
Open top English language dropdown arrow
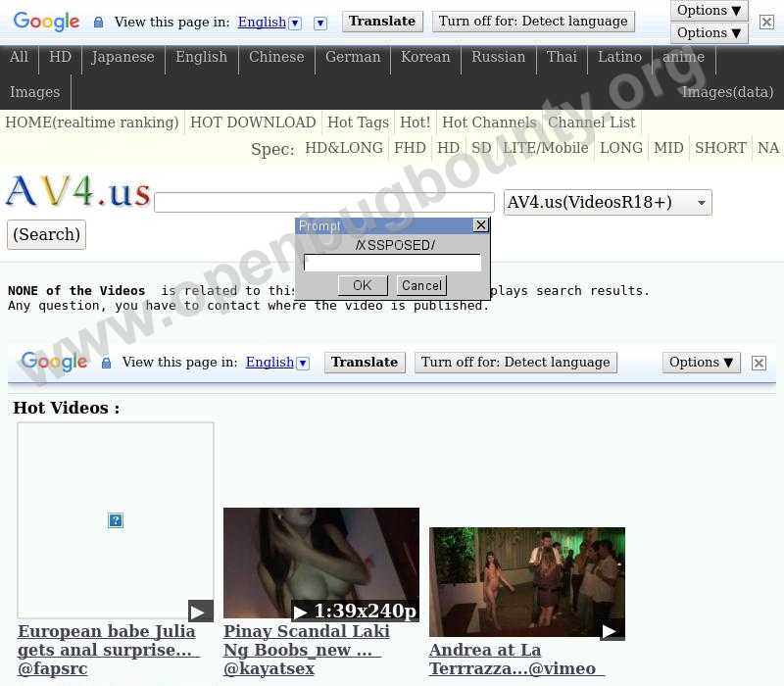point(296,23)
